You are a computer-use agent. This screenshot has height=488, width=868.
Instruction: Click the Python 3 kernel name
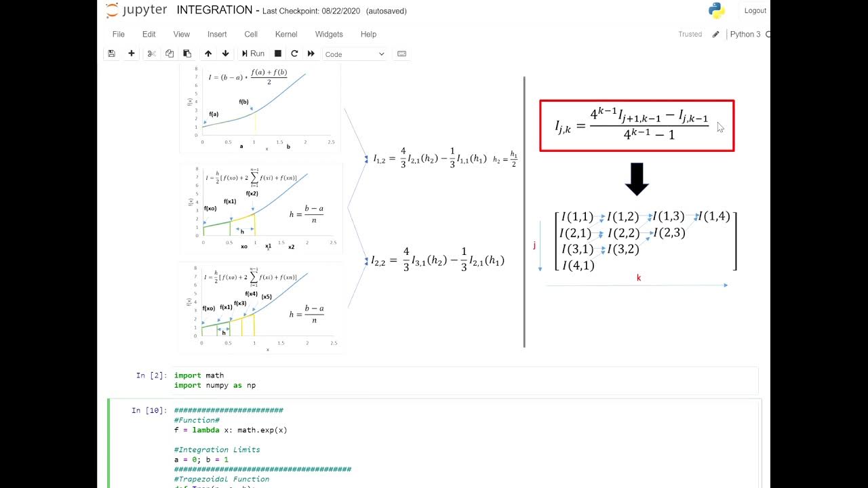tap(745, 34)
